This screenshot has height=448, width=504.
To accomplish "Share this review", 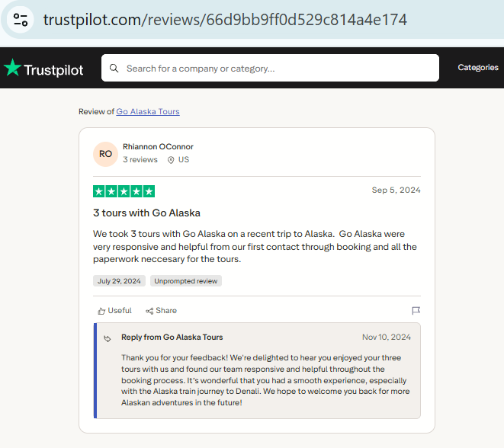I will coord(161,311).
